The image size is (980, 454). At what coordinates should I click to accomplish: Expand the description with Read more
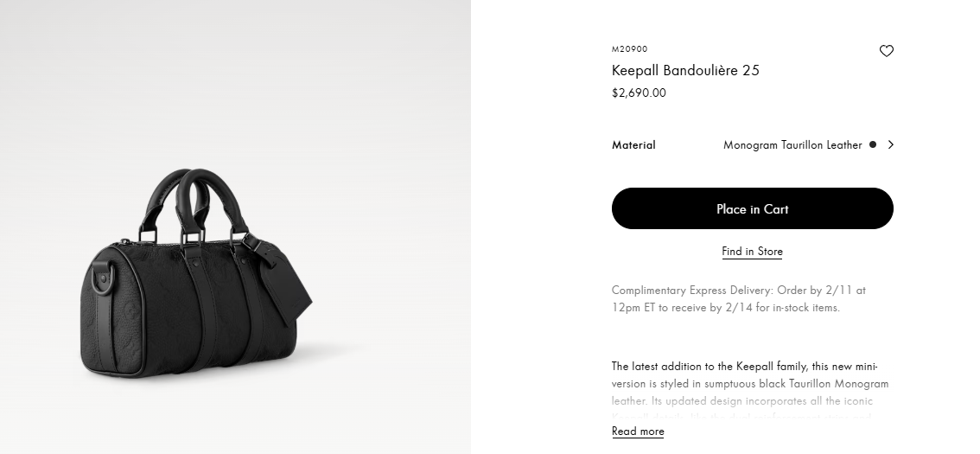(x=638, y=432)
